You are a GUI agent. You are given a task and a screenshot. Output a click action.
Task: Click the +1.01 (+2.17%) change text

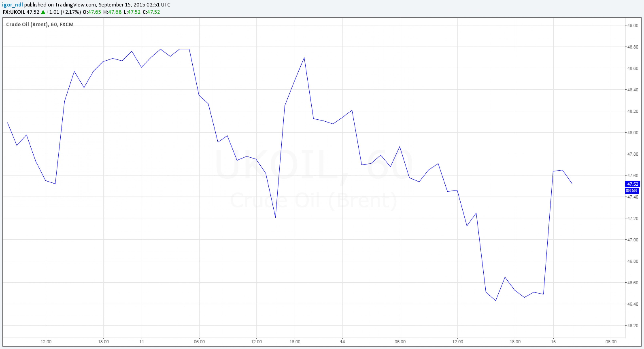pyautogui.click(x=63, y=12)
